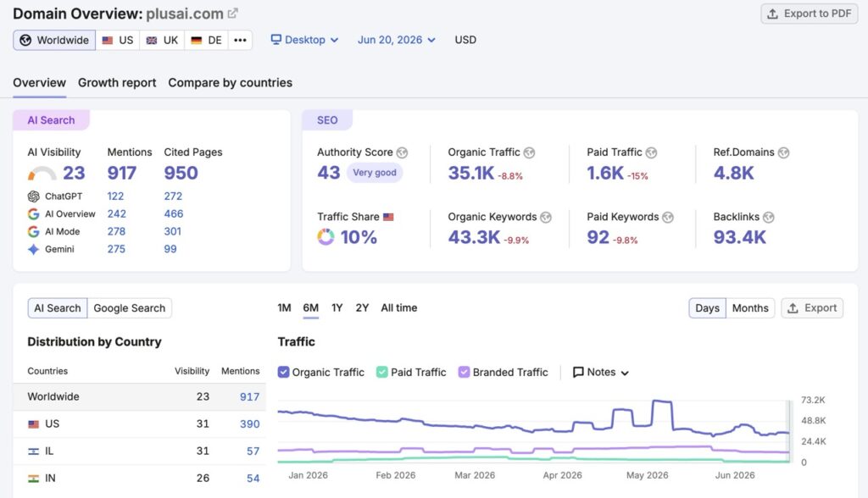The image size is (868, 498).
Task: Open IN mentions value 54
Action: pyautogui.click(x=253, y=479)
